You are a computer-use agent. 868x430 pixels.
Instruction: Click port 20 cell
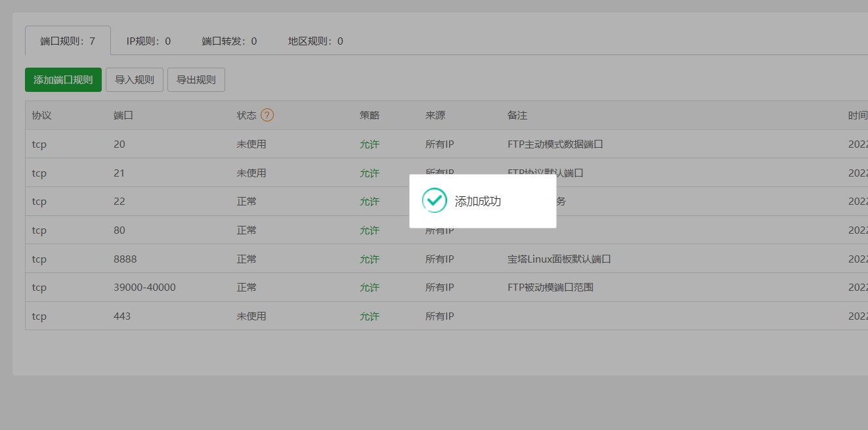click(119, 144)
